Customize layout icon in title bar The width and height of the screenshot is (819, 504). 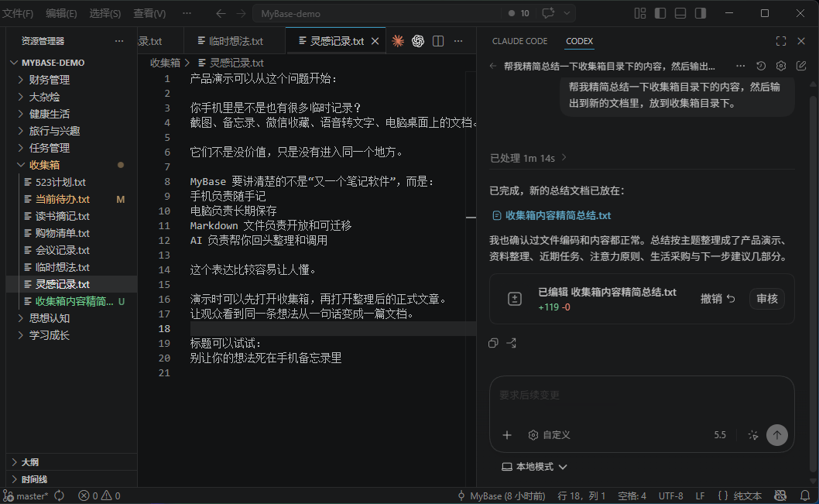pyautogui.click(x=640, y=13)
